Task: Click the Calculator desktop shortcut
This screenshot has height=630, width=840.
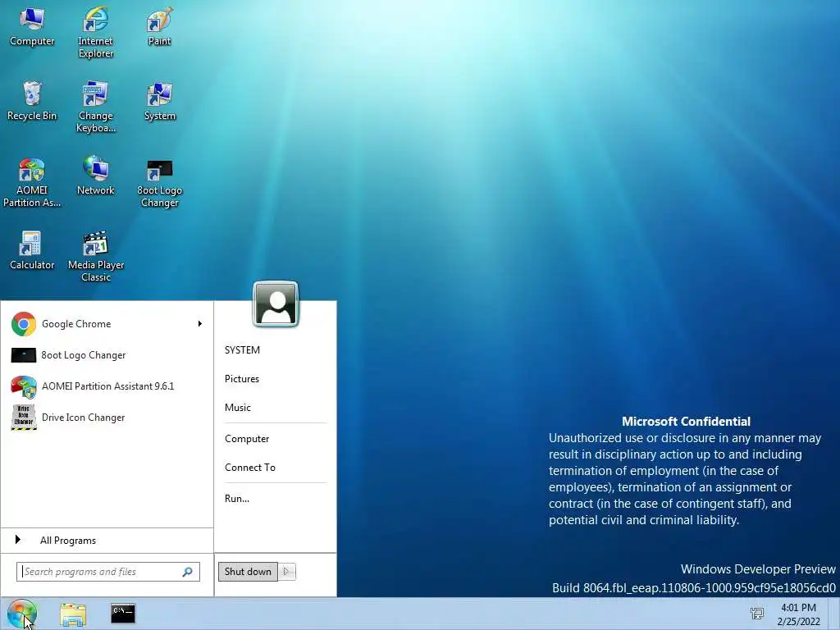Action: point(32,250)
